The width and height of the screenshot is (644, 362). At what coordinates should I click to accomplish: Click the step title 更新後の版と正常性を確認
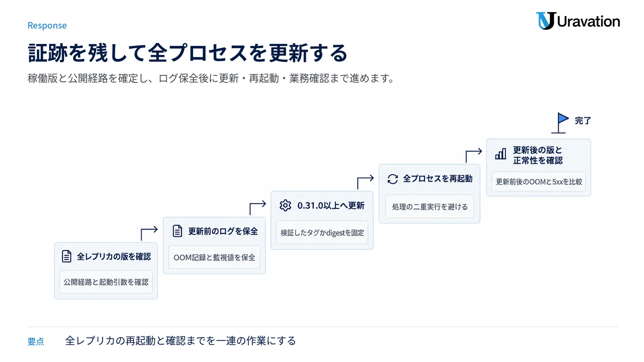[538, 155]
